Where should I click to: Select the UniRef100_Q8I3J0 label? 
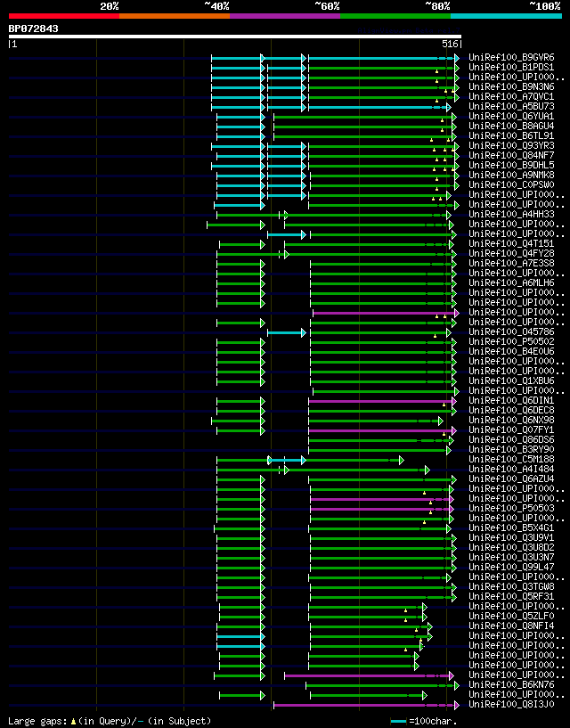(511, 704)
